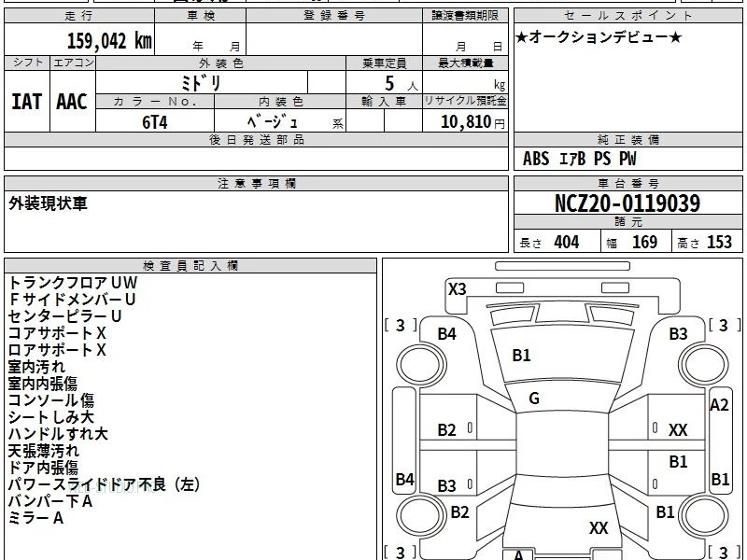Click inspector note 天張薄汚れ

(x=44, y=451)
